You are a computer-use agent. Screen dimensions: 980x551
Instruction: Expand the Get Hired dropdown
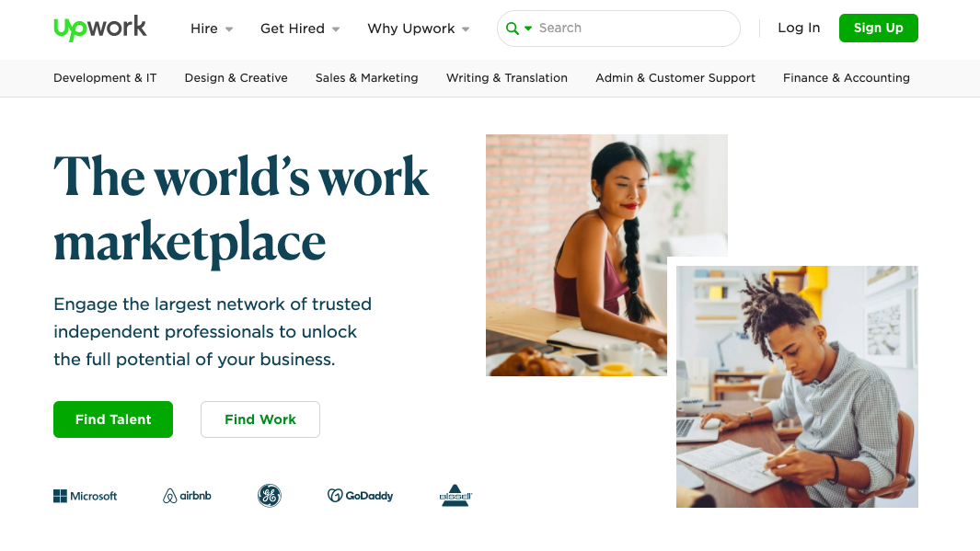coord(300,29)
